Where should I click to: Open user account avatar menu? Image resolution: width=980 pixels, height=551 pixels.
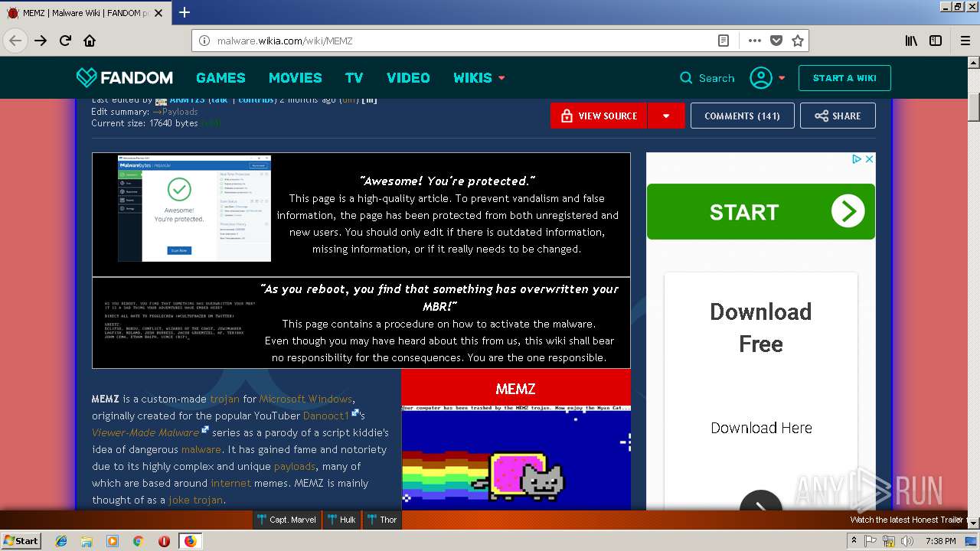tap(761, 77)
